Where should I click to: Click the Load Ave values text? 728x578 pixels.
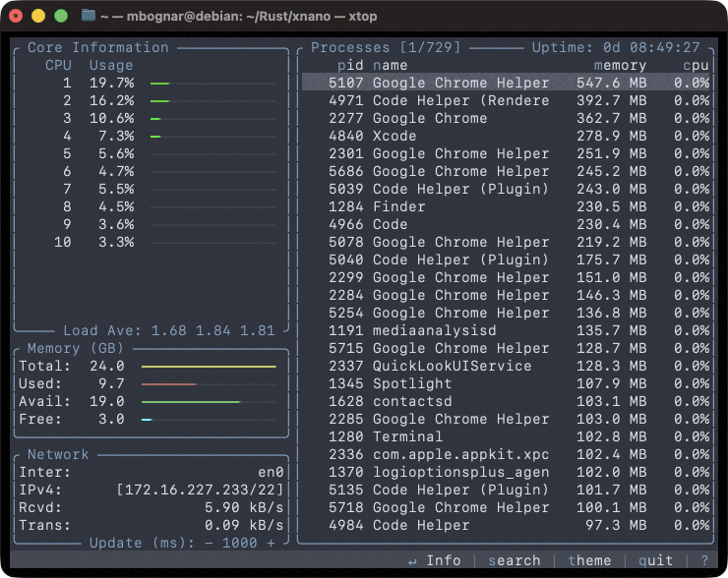click(213, 330)
